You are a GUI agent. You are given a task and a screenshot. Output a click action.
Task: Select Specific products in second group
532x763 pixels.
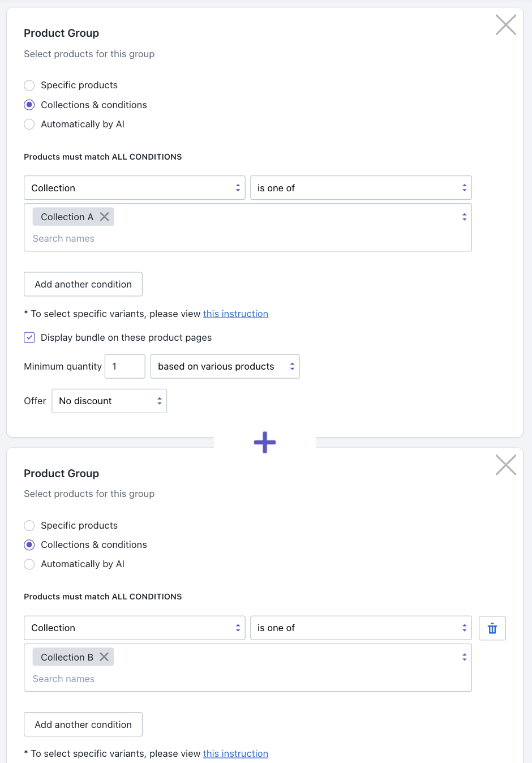(x=29, y=525)
